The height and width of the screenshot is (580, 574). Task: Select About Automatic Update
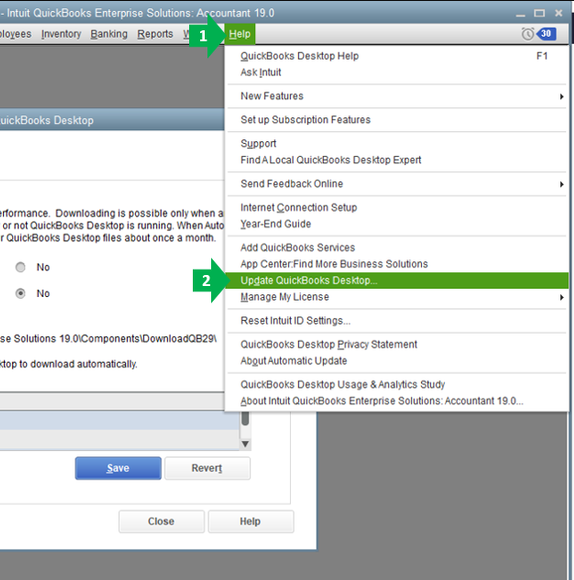click(396, 361)
